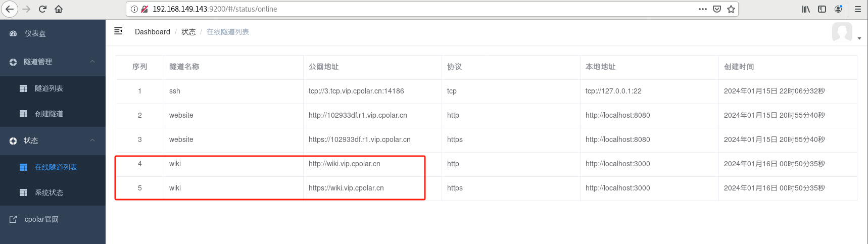Toggle the sidebar hamburger icon

pos(118,31)
